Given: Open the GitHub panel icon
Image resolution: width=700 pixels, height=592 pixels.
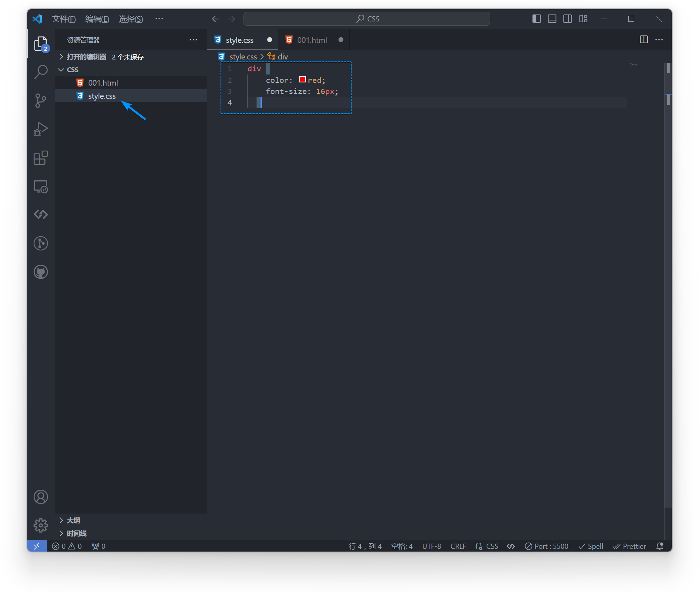Looking at the screenshot, I should point(41,272).
